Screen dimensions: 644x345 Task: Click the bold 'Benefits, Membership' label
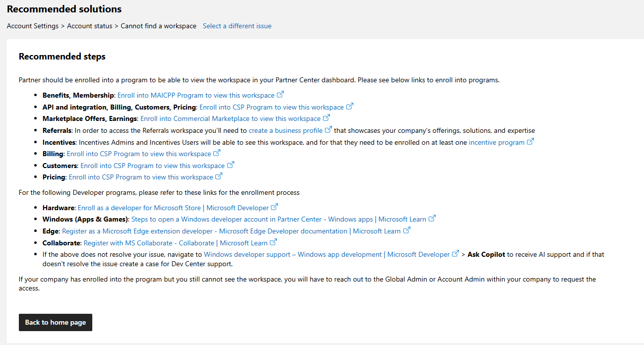click(x=78, y=95)
